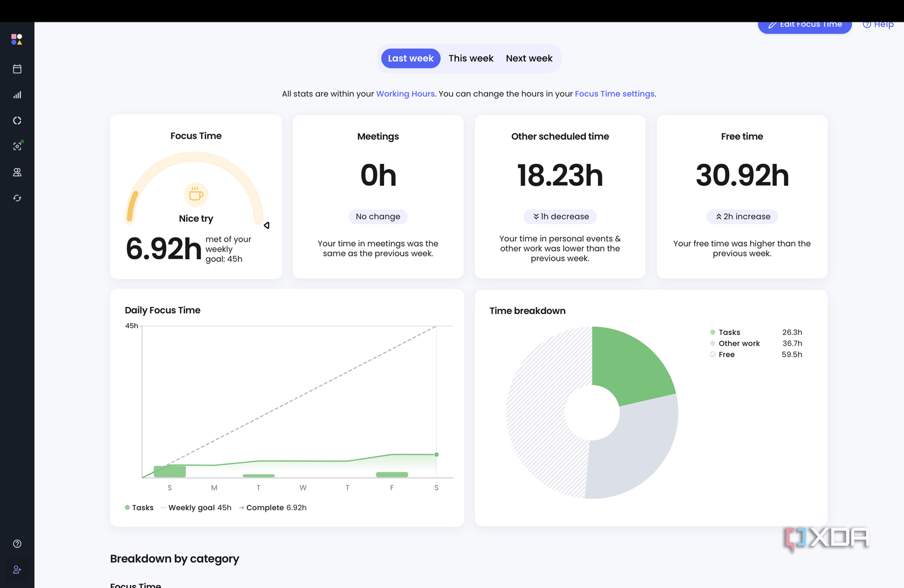
Task: Open the Focus Time settings link
Action: pyautogui.click(x=615, y=94)
